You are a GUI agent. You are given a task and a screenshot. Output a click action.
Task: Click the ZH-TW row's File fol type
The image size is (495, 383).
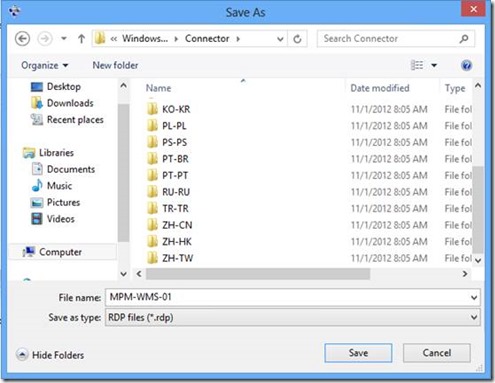(458, 258)
